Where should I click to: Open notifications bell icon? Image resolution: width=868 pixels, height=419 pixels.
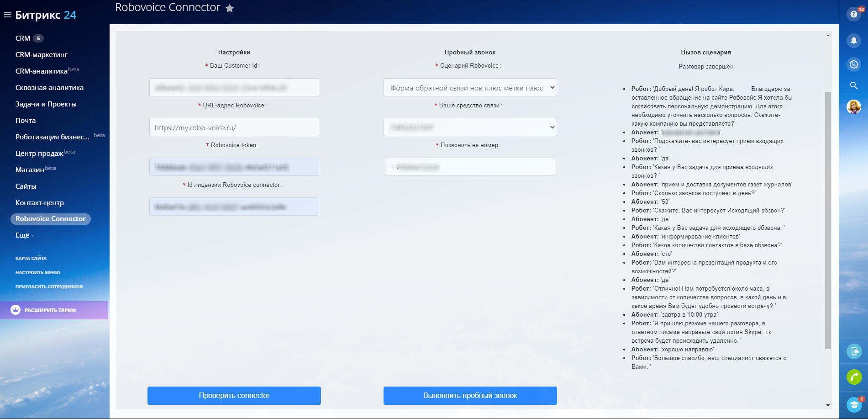coord(853,41)
